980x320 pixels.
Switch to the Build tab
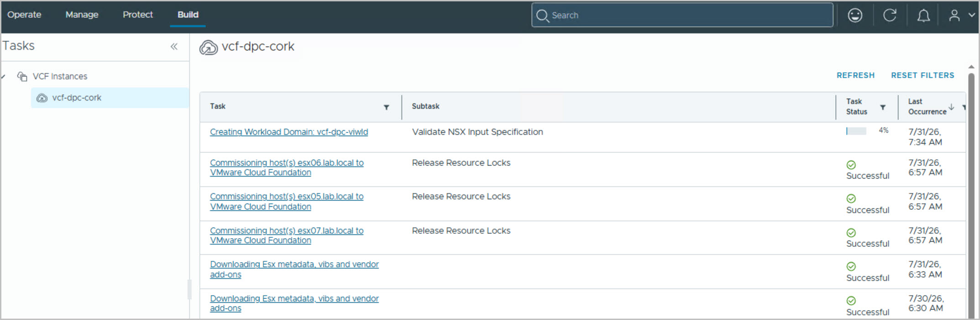tap(188, 15)
